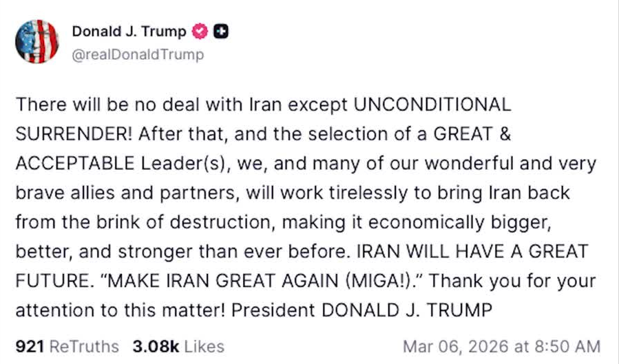
Task: Click the pink verified checkmark badge
Action: [x=200, y=31]
